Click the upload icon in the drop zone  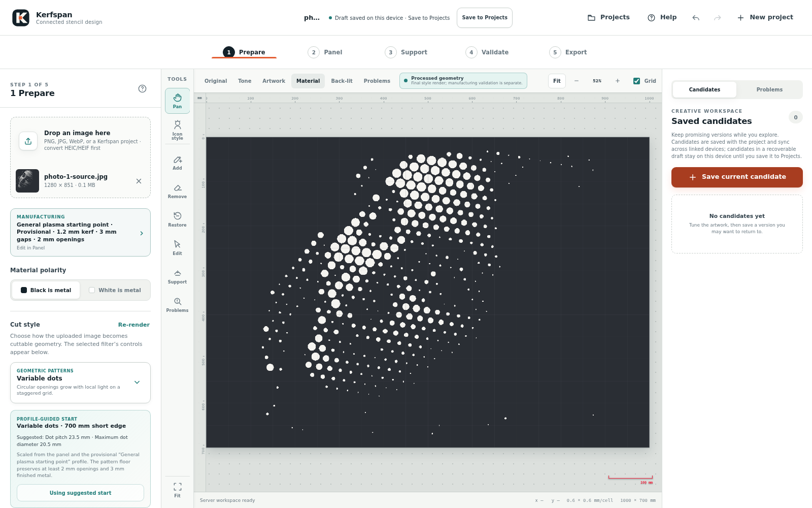click(28, 141)
